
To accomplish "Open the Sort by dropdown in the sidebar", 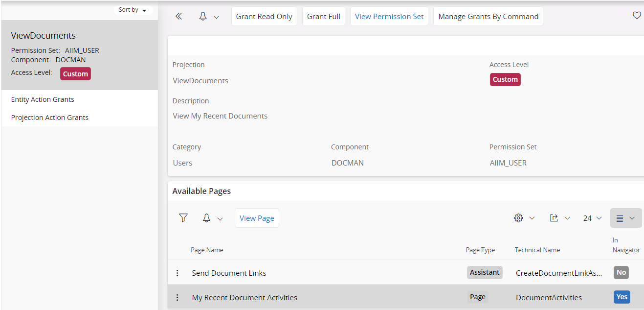I will pyautogui.click(x=133, y=9).
